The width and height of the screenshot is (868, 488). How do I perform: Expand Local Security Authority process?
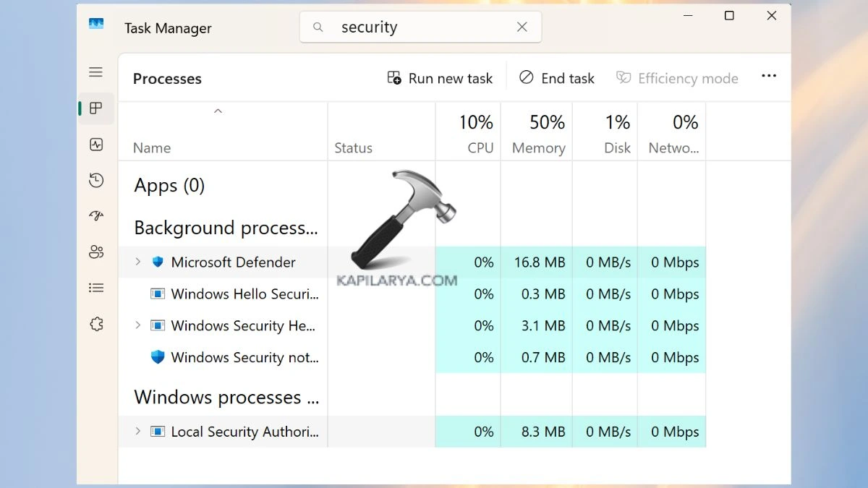pos(138,432)
